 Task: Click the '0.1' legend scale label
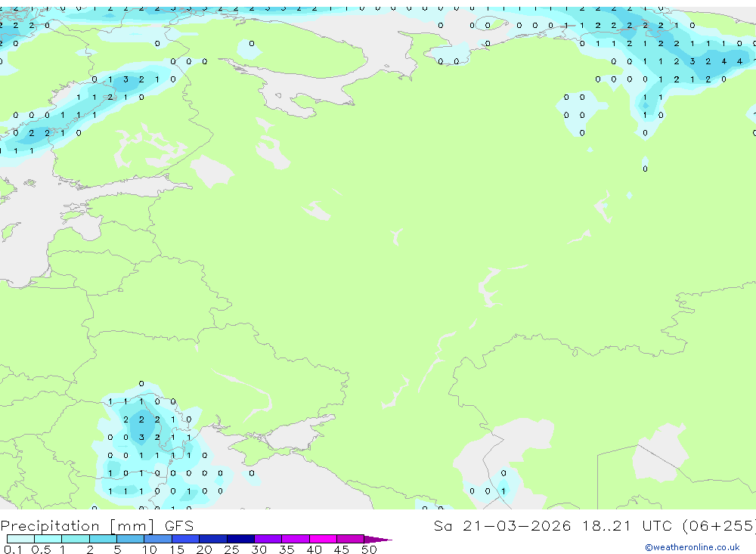(x=13, y=549)
